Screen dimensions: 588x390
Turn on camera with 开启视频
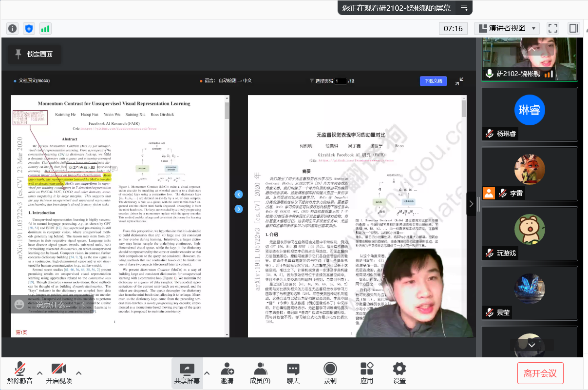coord(59,373)
